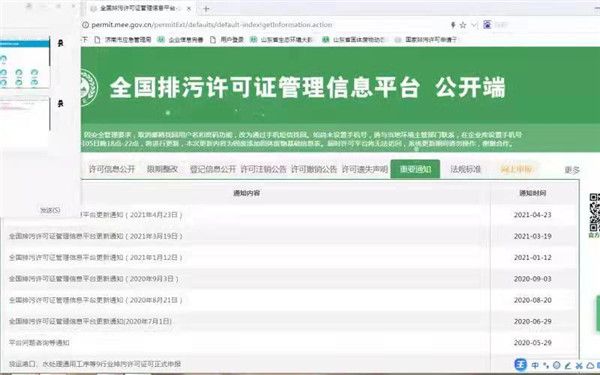Open the 平台问题咨询等通知 notice link
Viewport: 600px width, 375px height.
click(39, 342)
